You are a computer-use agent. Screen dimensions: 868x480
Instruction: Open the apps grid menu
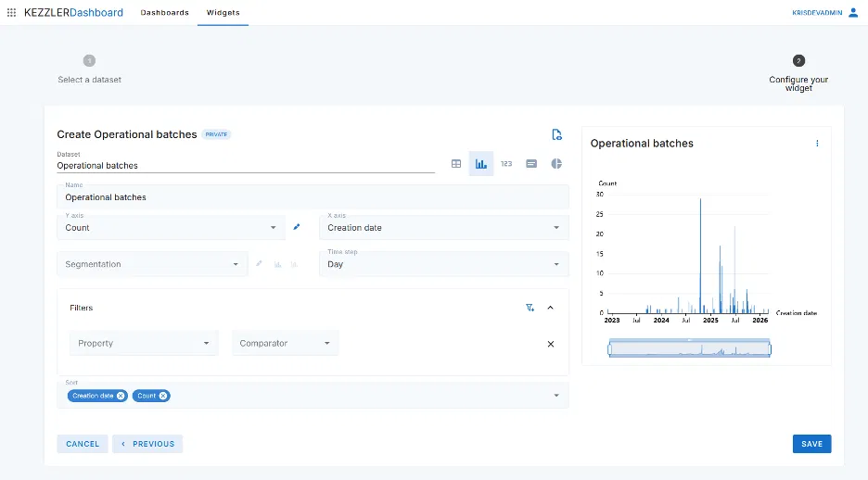coord(11,13)
